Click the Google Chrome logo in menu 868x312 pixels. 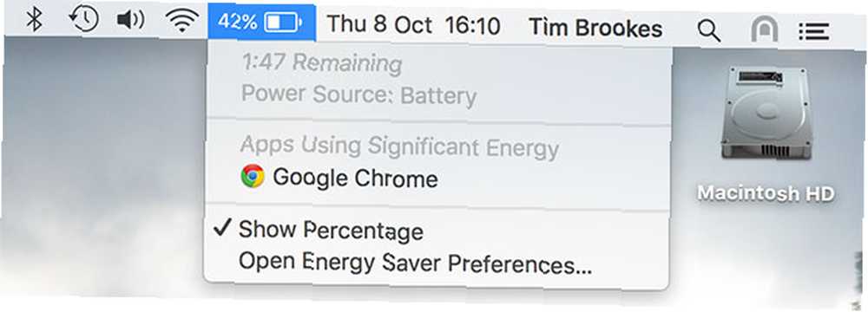[x=253, y=177]
